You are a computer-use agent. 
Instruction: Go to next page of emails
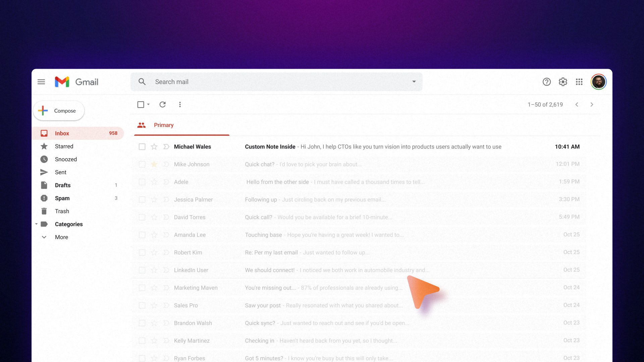(x=592, y=105)
